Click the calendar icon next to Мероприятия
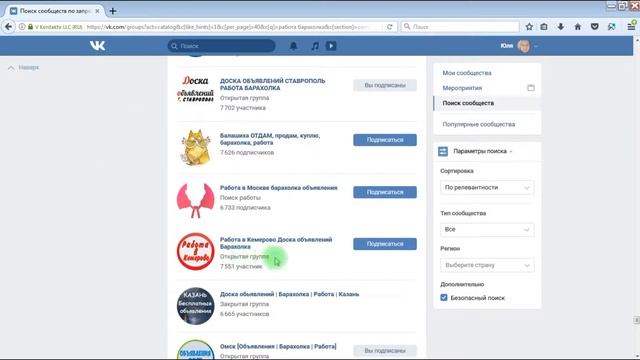Screen dimensions: 640x360 click(531, 88)
